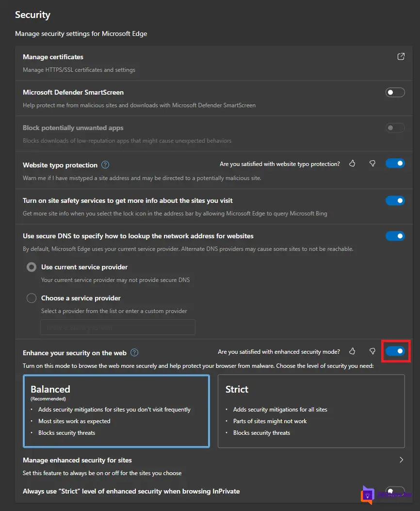Select the Strict security level card
Viewport: 420px width, 511px height.
point(311,410)
